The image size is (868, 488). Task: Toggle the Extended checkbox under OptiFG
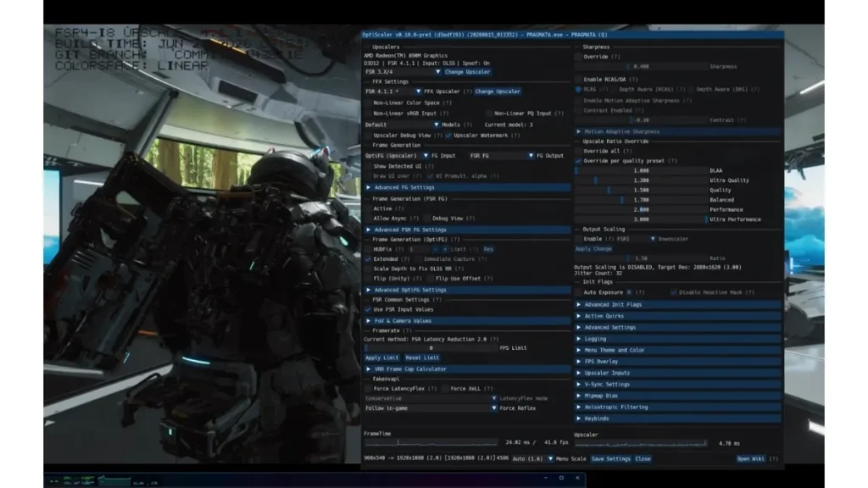[x=369, y=259]
